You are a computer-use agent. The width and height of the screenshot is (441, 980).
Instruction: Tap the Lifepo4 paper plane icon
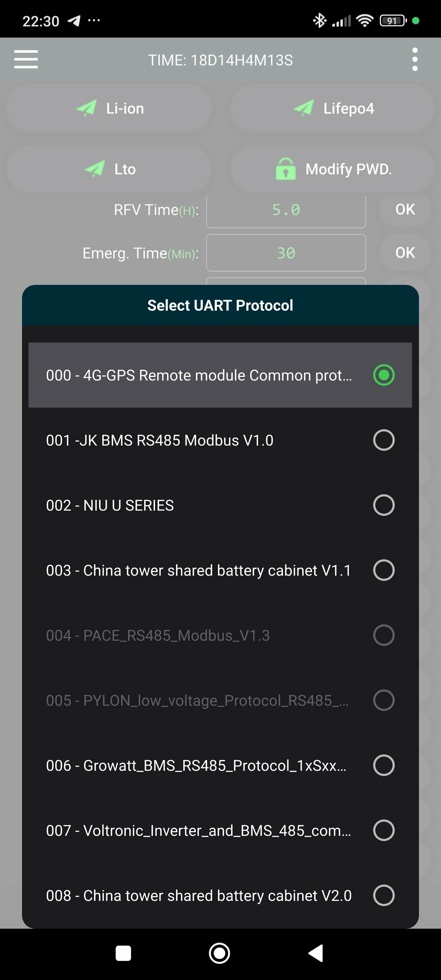(304, 108)
